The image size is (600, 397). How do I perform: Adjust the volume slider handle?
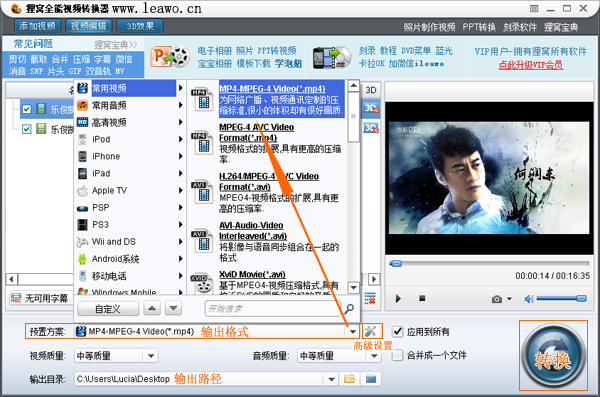click(581, 298)
